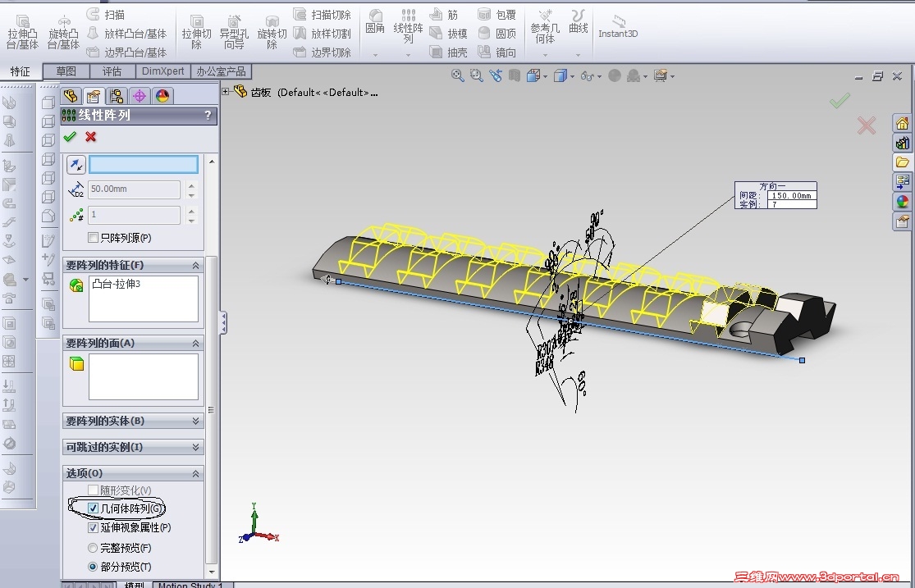Image resolution: width=915 pixels, height=588 pixels.
Task: Cancel pattern with red X in panel
Action: click(90, 136)
